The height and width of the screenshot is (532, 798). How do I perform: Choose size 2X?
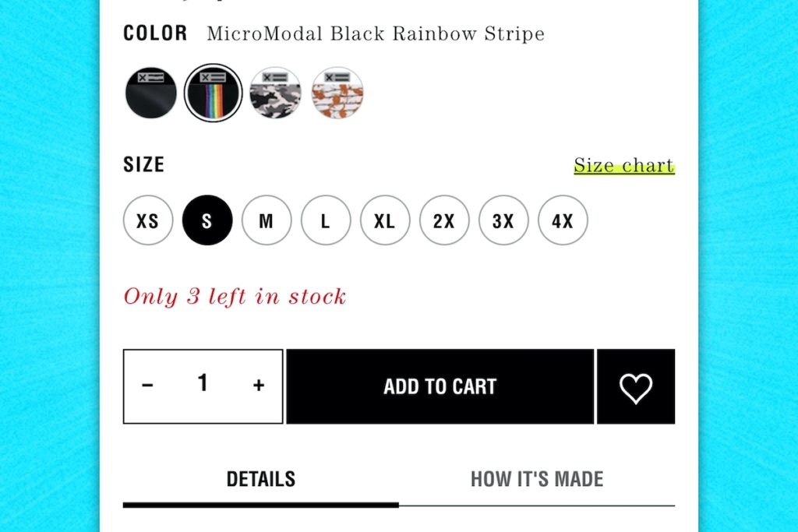[444, 220]
